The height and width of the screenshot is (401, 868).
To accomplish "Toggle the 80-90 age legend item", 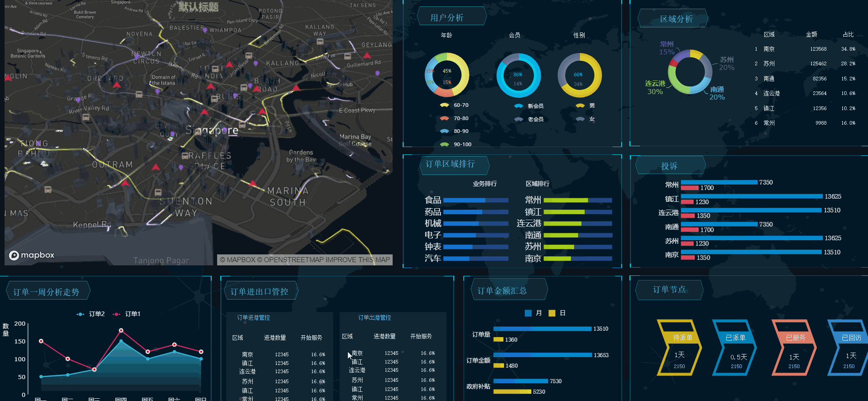I will pos(454,131).
